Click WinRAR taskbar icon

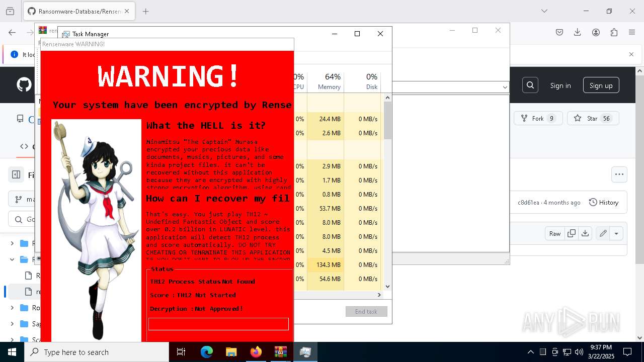[x=280, y=352]
